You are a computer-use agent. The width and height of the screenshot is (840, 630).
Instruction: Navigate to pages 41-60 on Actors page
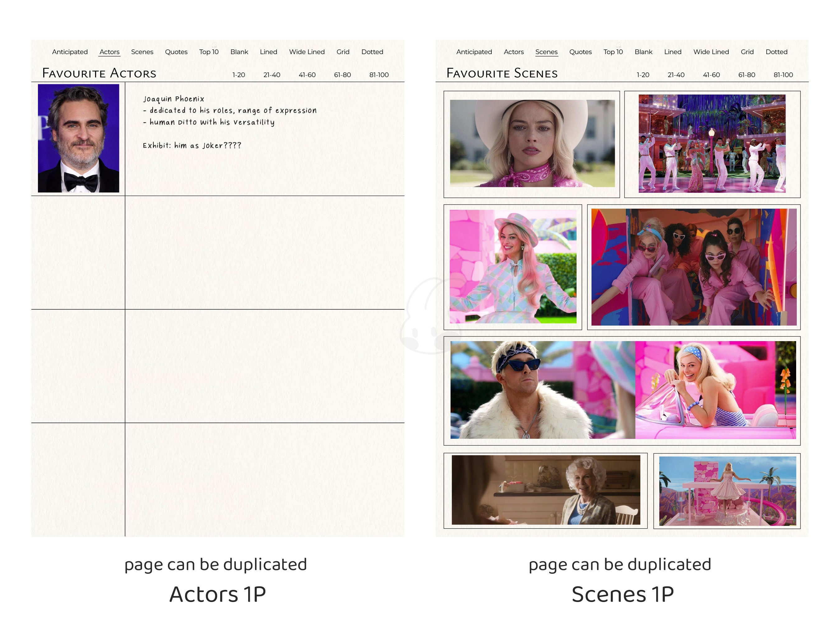[307, 75]
